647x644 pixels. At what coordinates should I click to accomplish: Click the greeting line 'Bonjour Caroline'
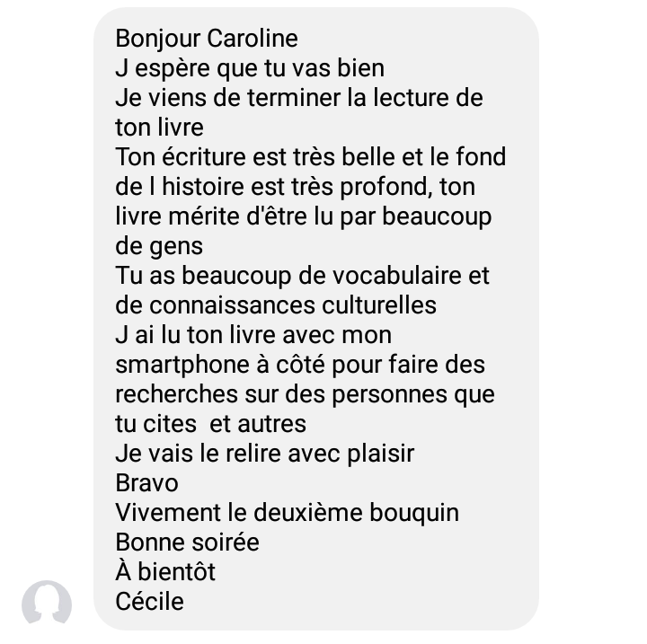tap(207, 39)
